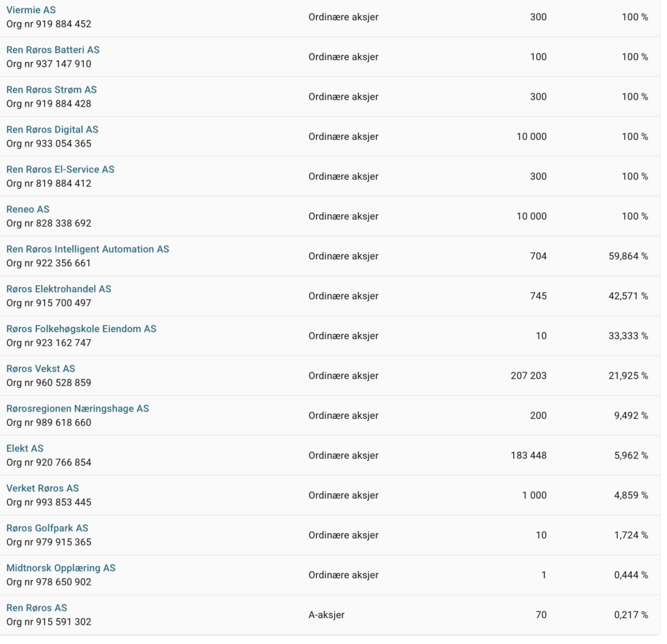Click the Reneo AS link
The image size is (667, 644).
(28, 209)
